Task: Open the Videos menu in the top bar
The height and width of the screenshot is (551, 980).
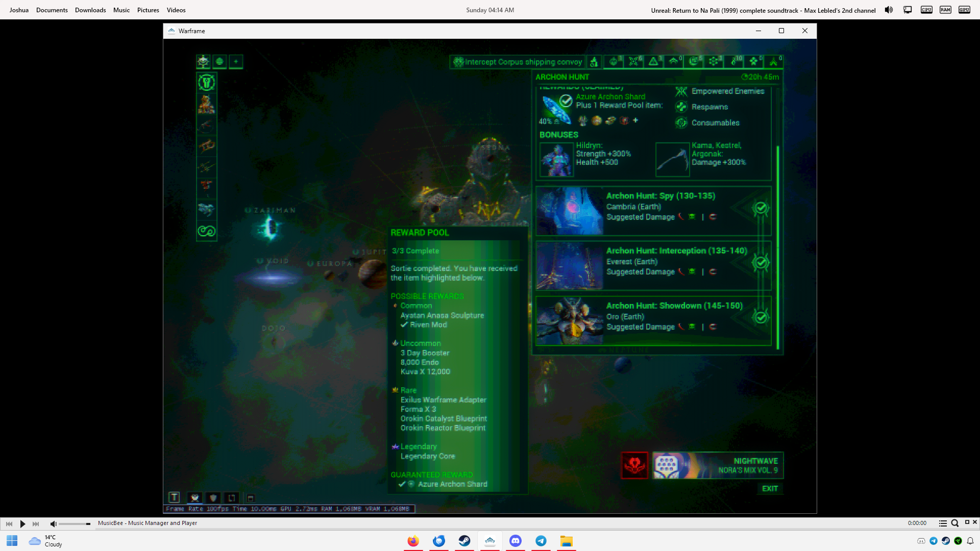Action: point(176,10)
